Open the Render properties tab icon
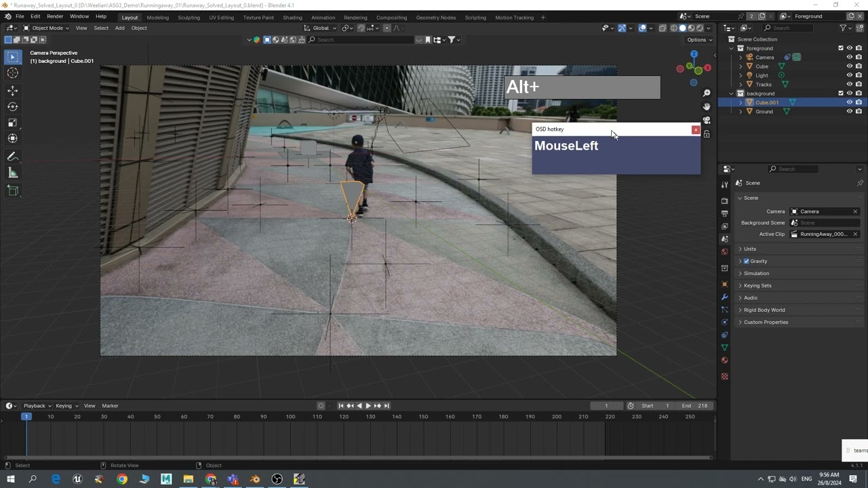 tap(724, 201)
